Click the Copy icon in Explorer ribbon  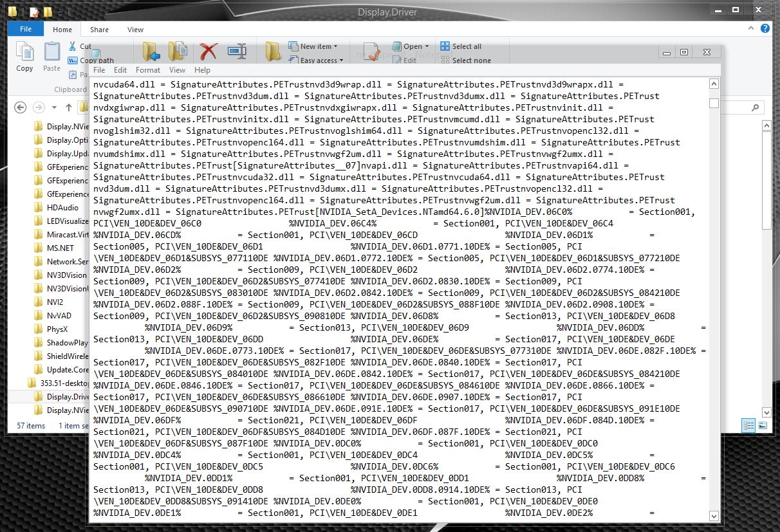pyautogui.click(x=24, y=53)
